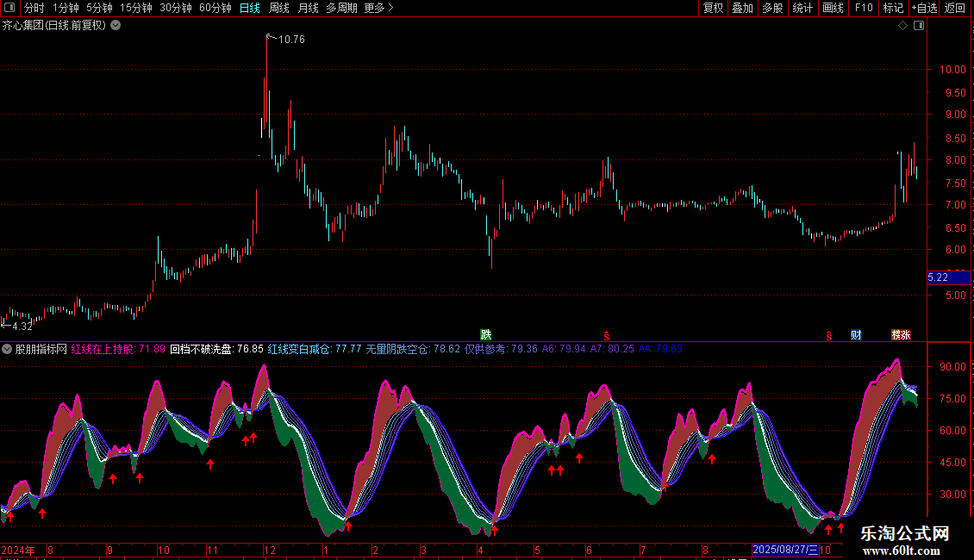Open dropdown beside 齐心集团 stock title
Image resolution: width=974 pixels, height=560 pixels.
point(116,25)
